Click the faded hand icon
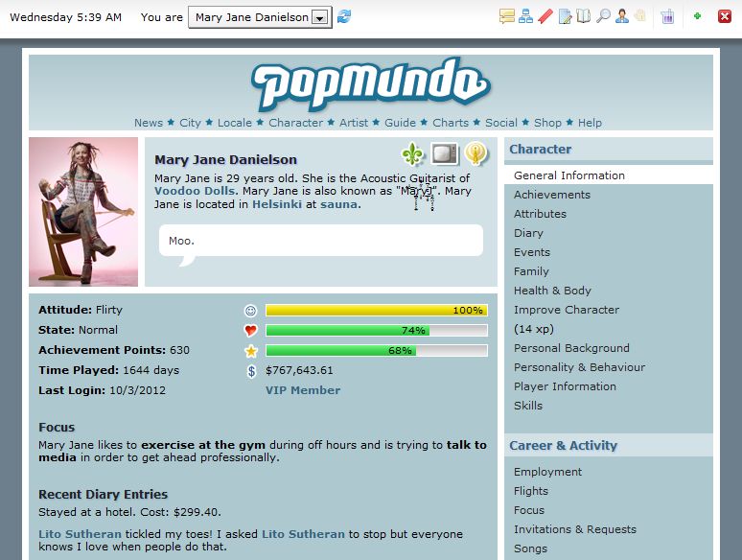 click(x=639, y=16)
